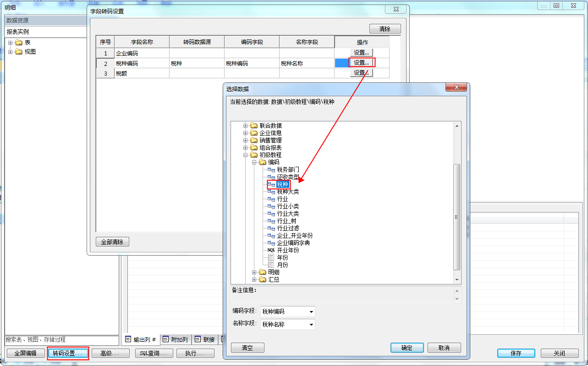Viewport: 588px width, 366px height.
Task: Collapse the 初级教程 tree node
Action: point(246,155)
